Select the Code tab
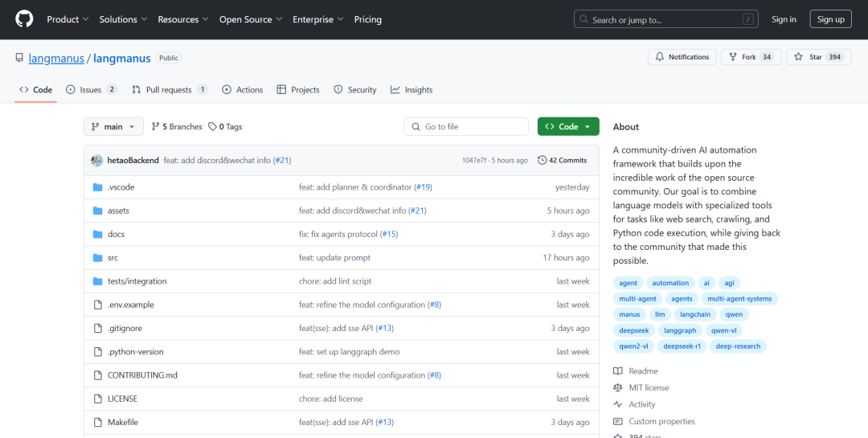Image resolution: width=868 pixels, height=438 pixels. click(35, 90)
